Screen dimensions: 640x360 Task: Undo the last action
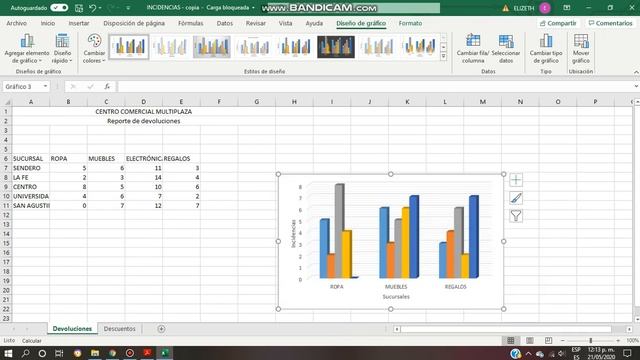[x=92, y=8]
